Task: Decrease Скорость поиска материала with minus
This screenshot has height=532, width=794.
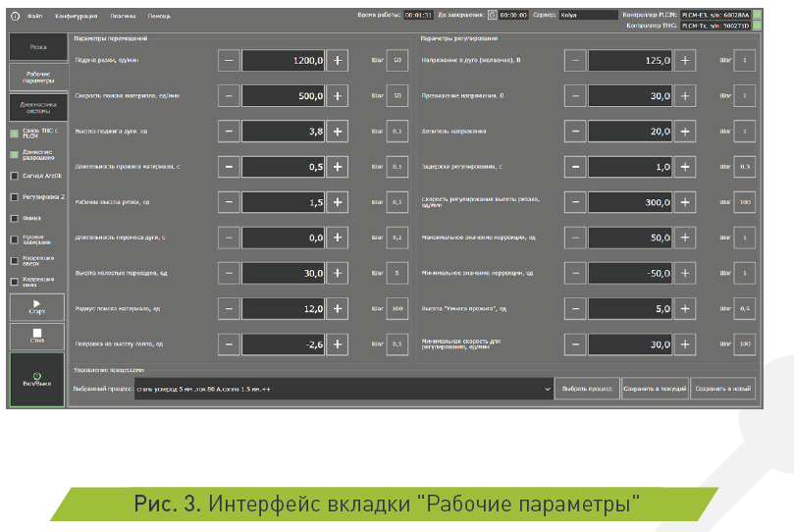Action: [x=229, y=95]
